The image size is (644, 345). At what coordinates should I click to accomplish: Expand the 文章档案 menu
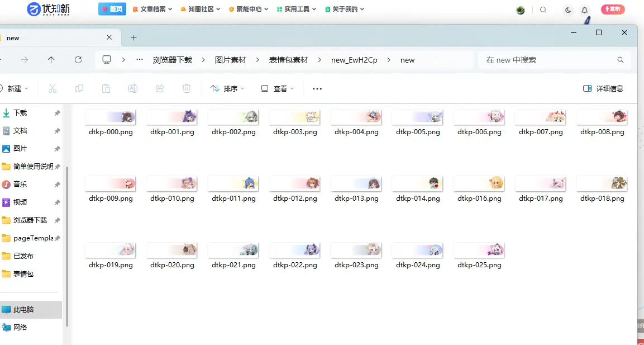tap(152, 9)
